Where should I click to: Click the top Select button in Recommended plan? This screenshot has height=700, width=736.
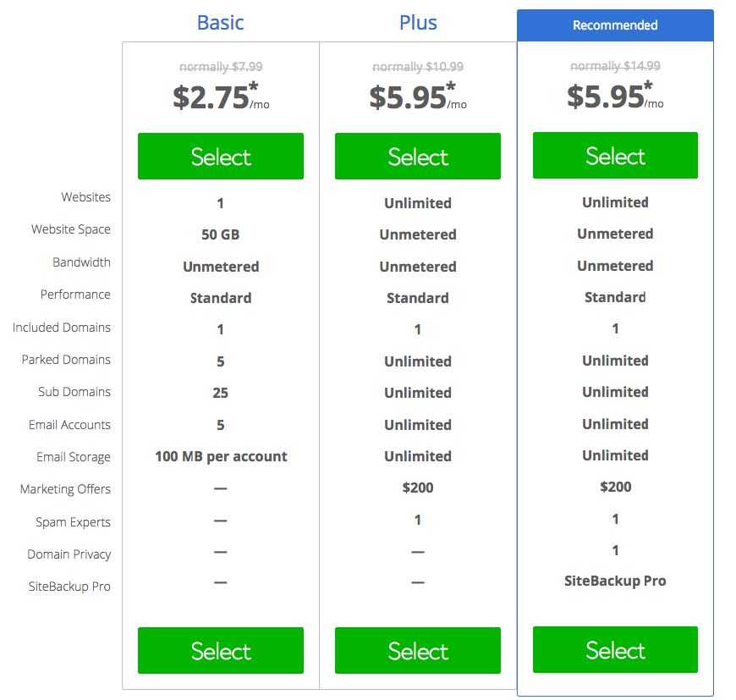[x=615, y=156]
